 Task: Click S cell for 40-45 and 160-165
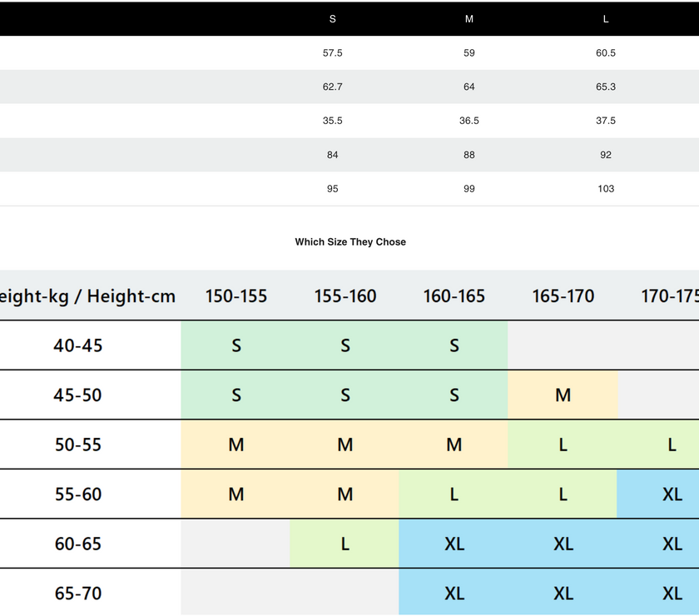coord(454,345)
